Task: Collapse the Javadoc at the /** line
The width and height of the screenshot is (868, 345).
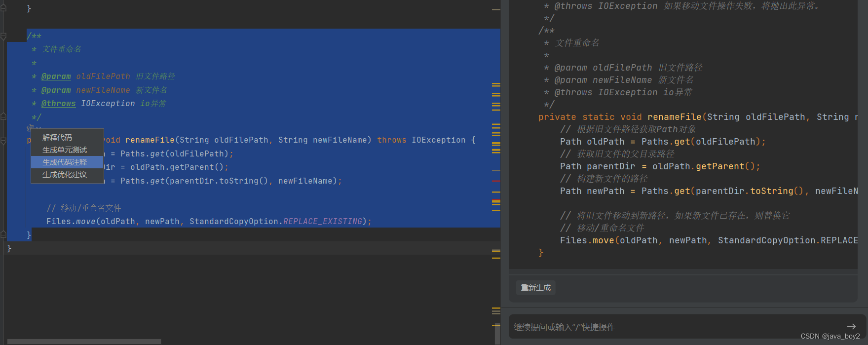Action: tap(3, 36)
